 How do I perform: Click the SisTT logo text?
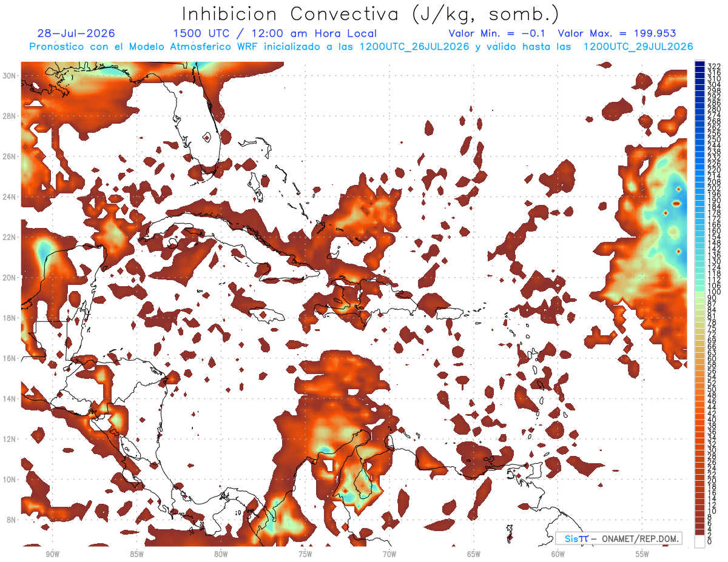click(576, 538)
